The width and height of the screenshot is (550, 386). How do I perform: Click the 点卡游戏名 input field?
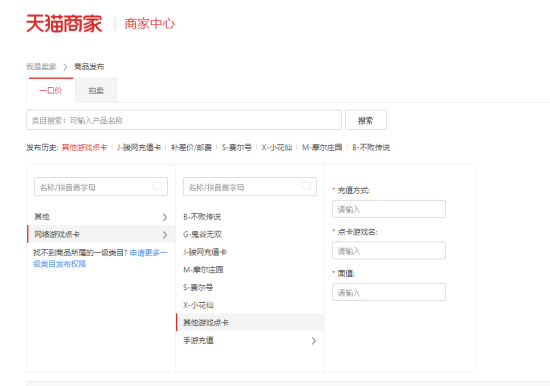click(389, 251)
